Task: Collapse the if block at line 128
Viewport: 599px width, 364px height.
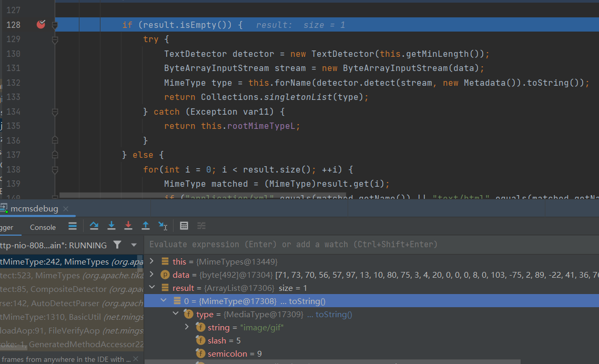Action: pyautogui.click(x=55, y=25)
